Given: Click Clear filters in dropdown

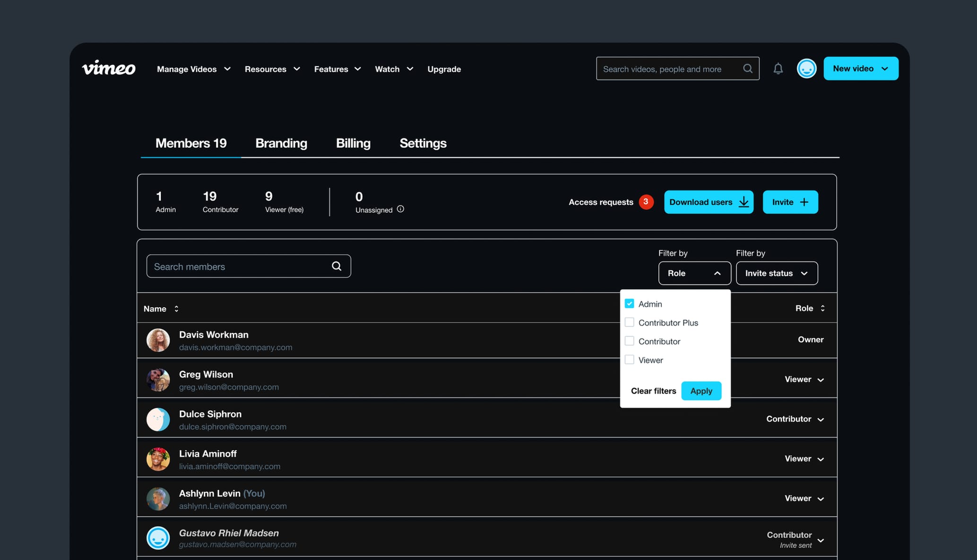Looking at the screenshot, I should [x=653, y=391].
